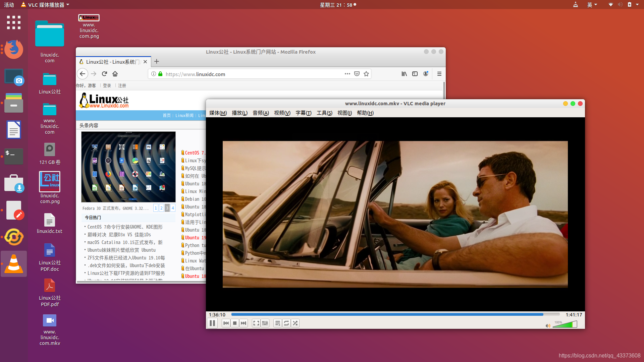This screenshot has height=362, width=644.
Task: Open the Firefox hamburger menu
Action: click(439, 74)
